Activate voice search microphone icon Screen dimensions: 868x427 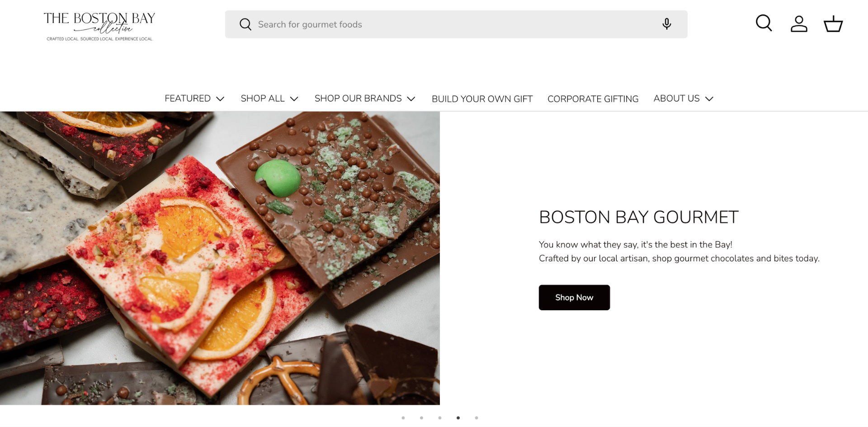666,24
